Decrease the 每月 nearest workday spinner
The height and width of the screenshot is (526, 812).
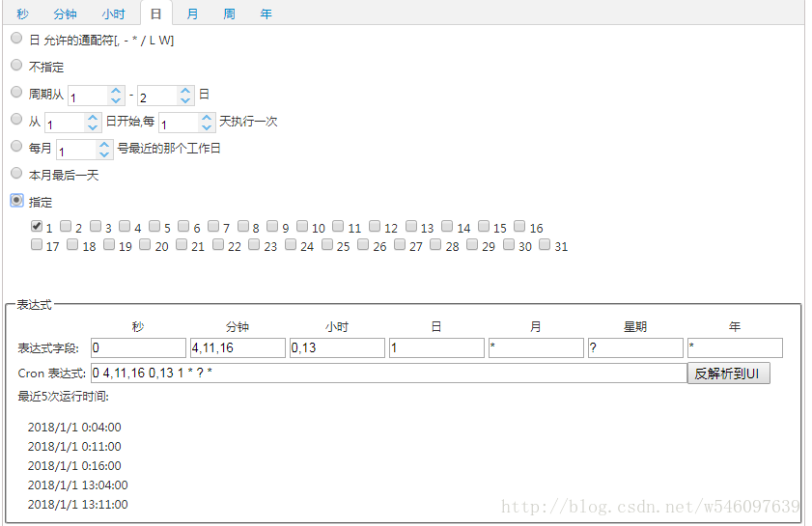pyautogui.click(x=104, y=154)
